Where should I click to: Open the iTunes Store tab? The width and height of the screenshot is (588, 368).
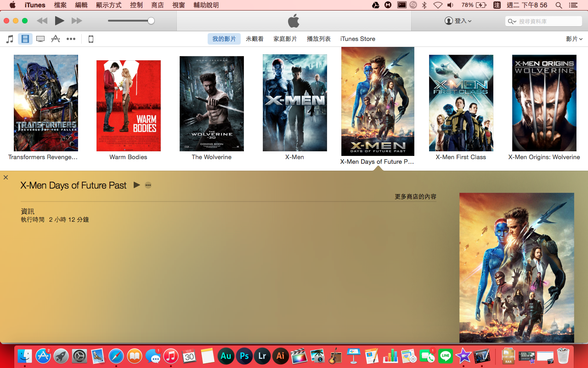point(358,39)
